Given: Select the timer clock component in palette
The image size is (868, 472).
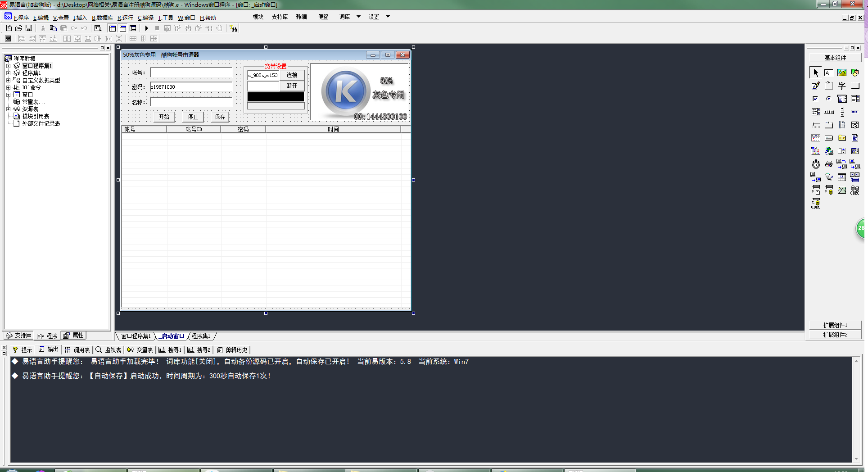Looking at the screenshot, I should pos(816,164).
